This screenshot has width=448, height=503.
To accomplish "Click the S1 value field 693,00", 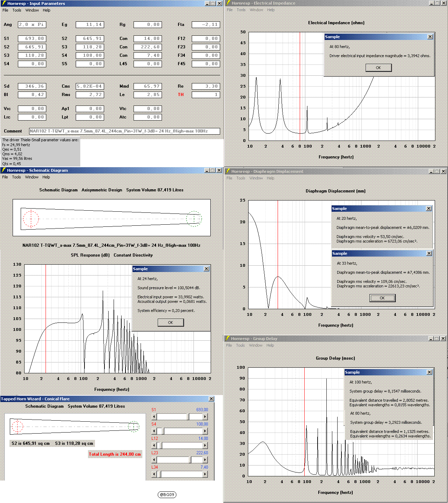I will pos(32,39).
